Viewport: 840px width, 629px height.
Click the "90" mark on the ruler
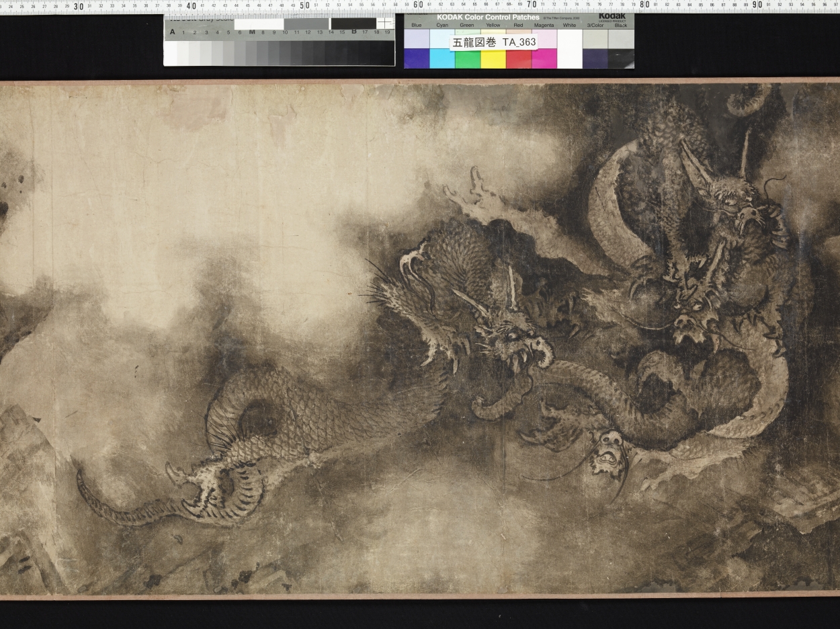coord(757,5)
